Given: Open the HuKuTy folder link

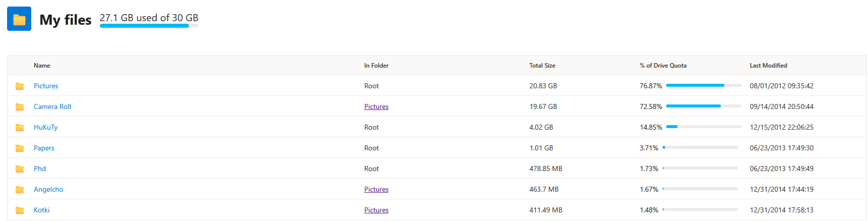Looking at the screenshot, I should click(x=46, y=128).
